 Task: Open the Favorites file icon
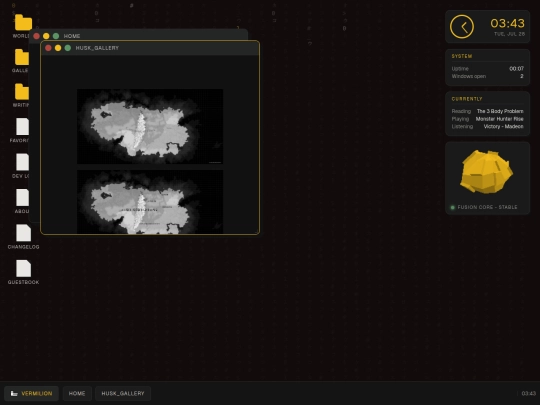[22, 127]
